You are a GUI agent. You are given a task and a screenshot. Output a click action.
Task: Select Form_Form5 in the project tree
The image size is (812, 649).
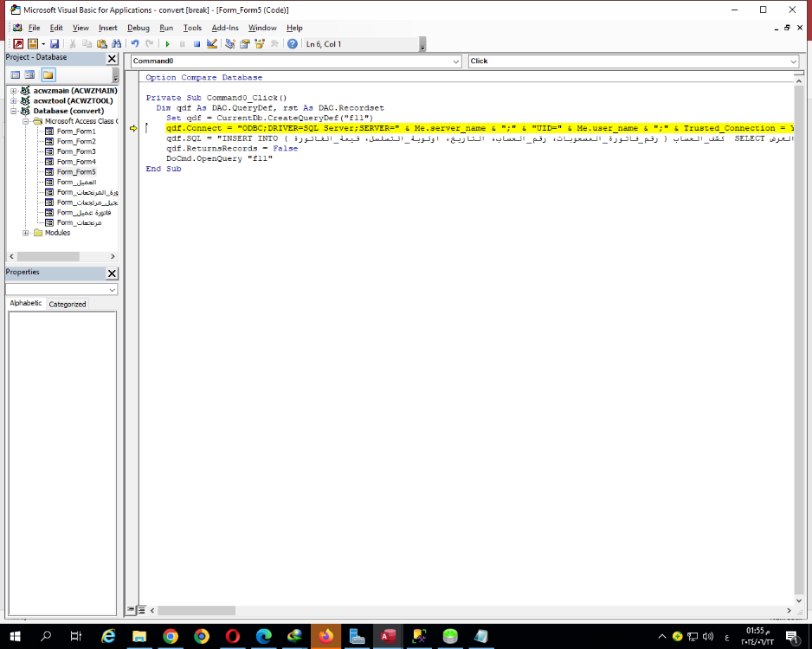pyautogui.click(x=76, y=172)
